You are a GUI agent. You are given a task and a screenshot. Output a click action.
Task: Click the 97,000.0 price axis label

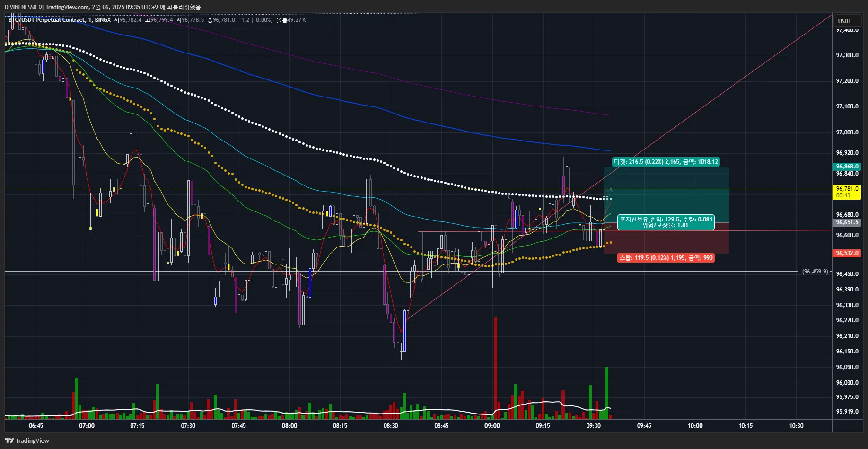click(x=847, y=132)
